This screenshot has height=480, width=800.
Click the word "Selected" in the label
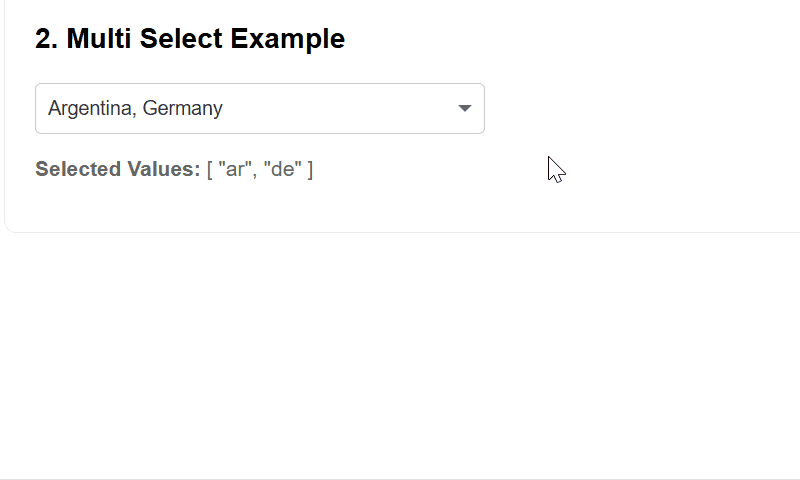[x=76, y=169]
